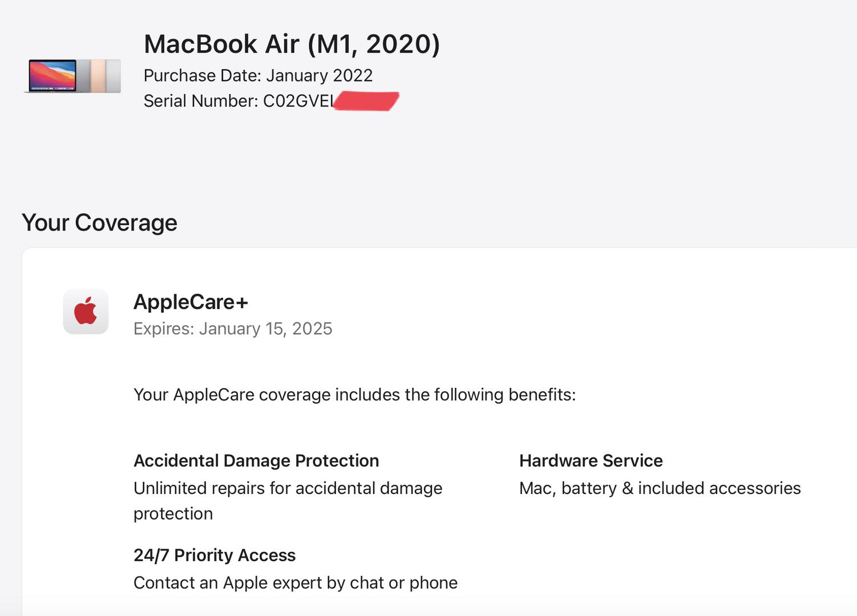Click the Purchase Date label
Image resolution: width=857 pixels, height=616 pixels.
203,75
